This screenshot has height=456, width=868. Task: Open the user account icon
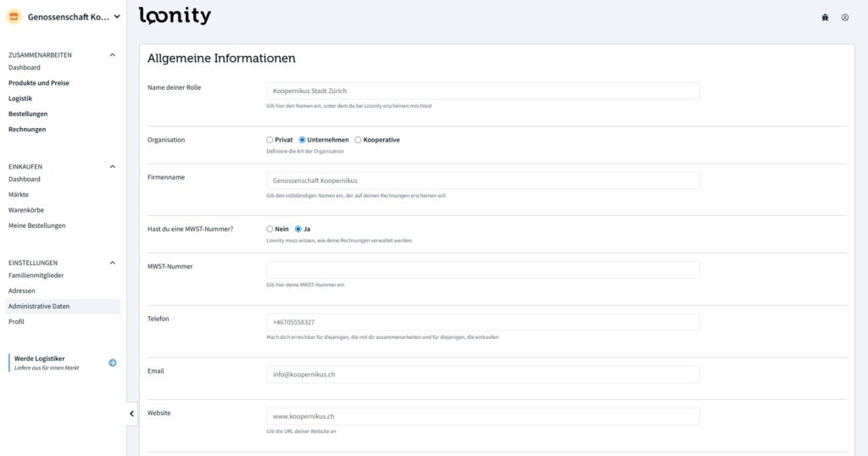click(845, 17)
